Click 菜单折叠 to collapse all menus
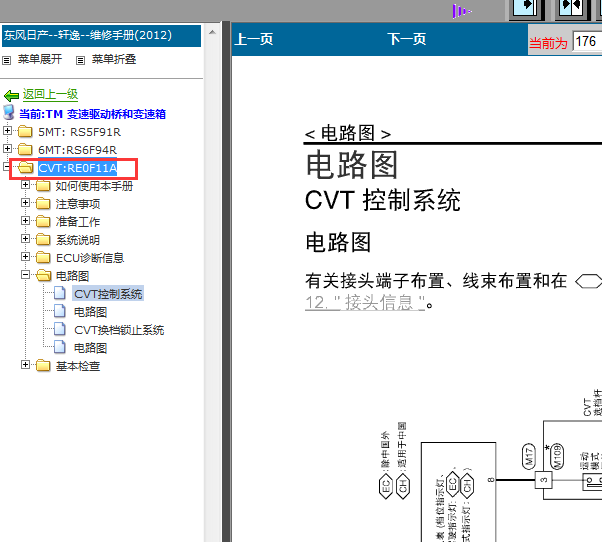Viewport: 602px width, 542px height. [x=114, y=59]
